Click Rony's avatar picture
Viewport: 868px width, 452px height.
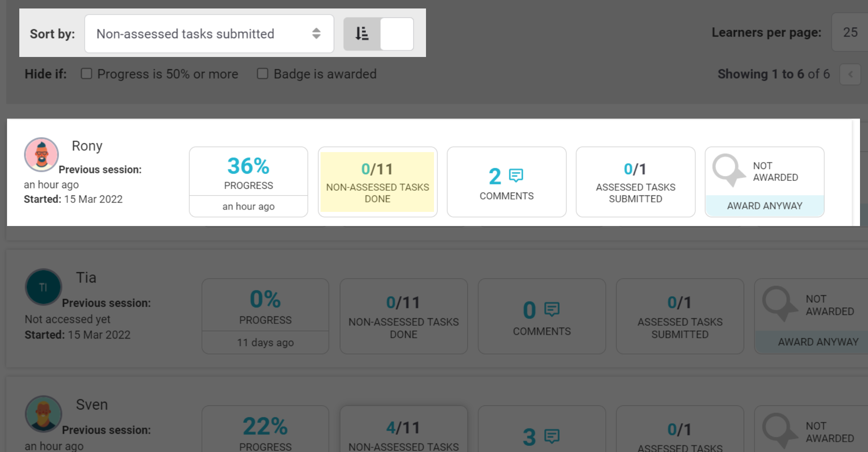coord(41,154)
